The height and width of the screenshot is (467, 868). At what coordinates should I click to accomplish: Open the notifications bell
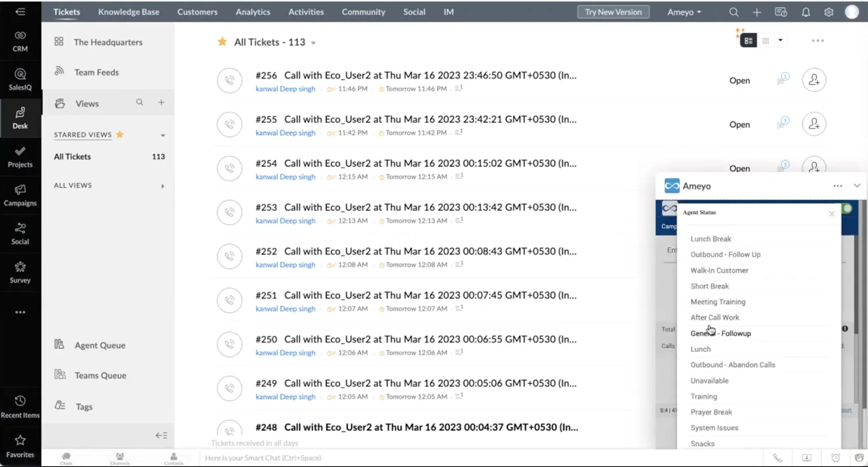tap(806, 12)
